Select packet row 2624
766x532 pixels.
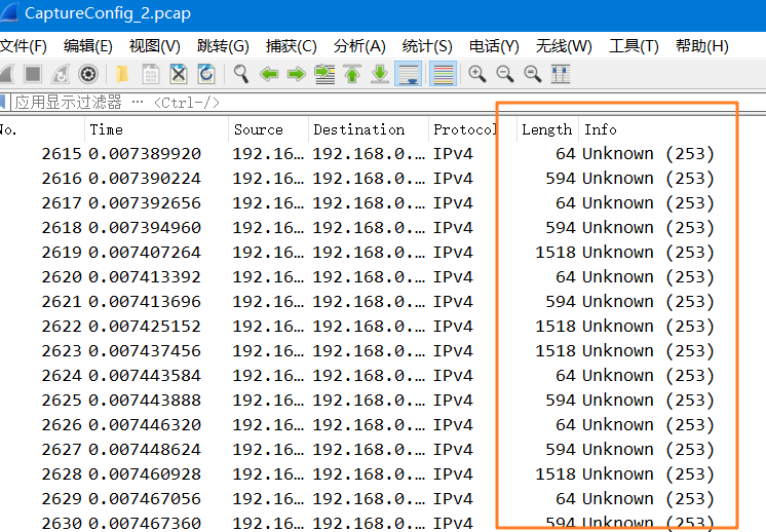383,376
